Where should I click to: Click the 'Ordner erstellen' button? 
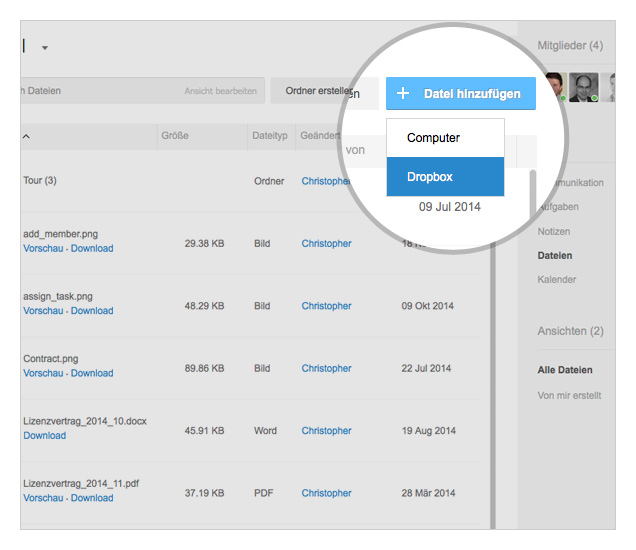point(318,91)
